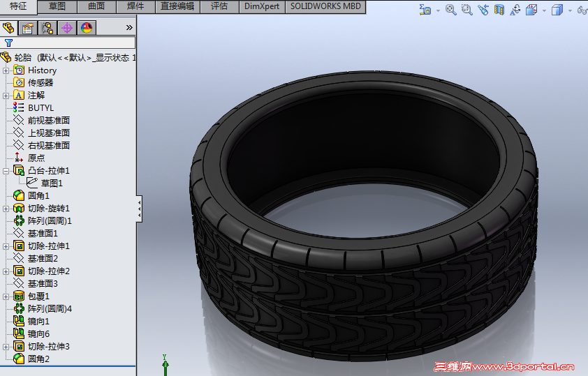Expand the History folder

coord(6,70)
